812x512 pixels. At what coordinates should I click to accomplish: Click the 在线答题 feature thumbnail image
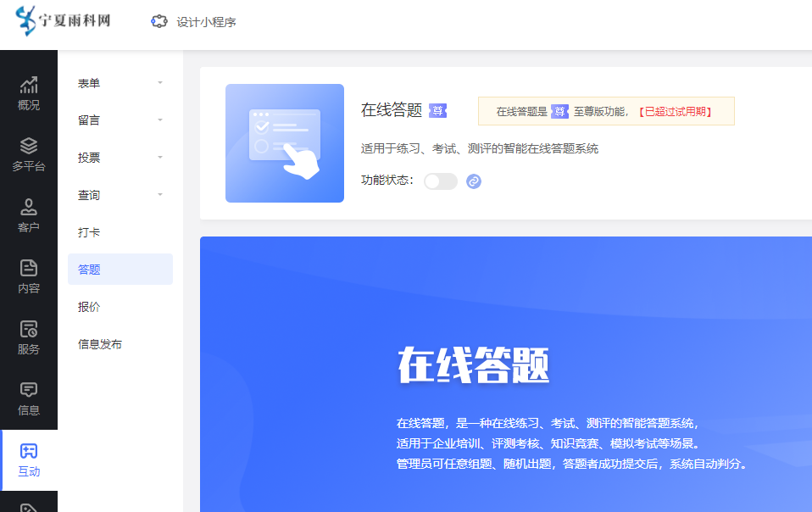coord(284,143)
